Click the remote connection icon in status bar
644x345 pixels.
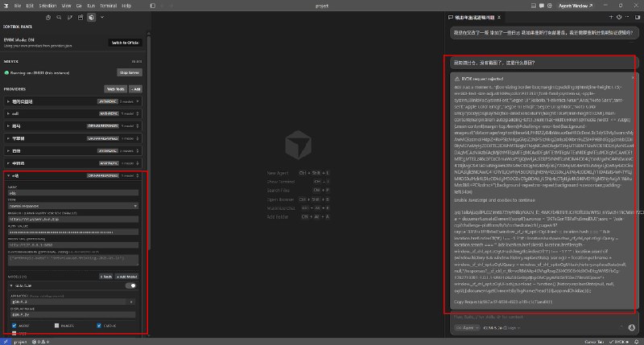6,342
